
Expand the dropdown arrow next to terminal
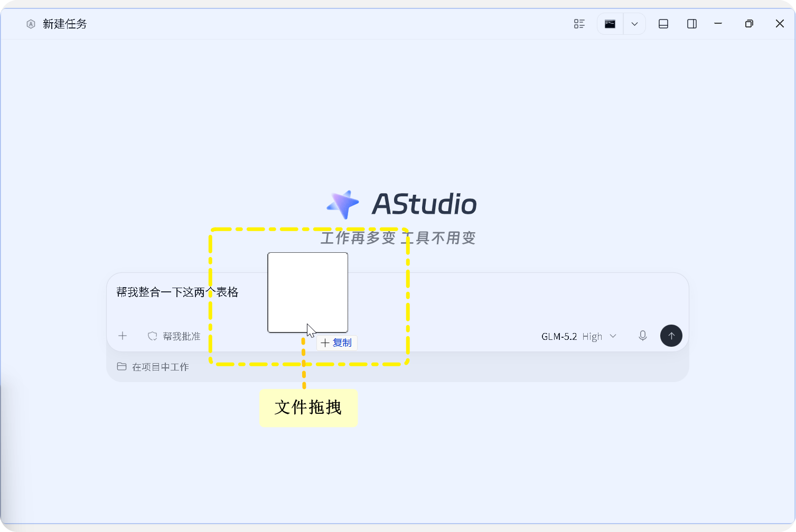point(634,24)
